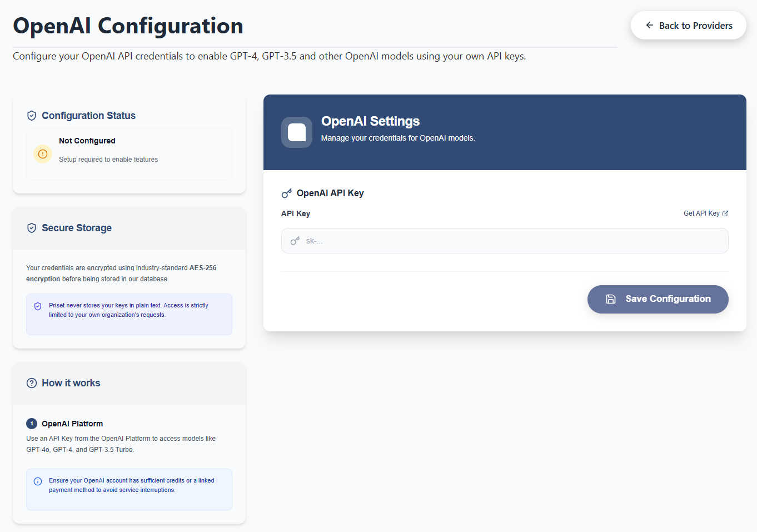
Task: Click the back arrow icon beside Providers
Action: point(649,26)
